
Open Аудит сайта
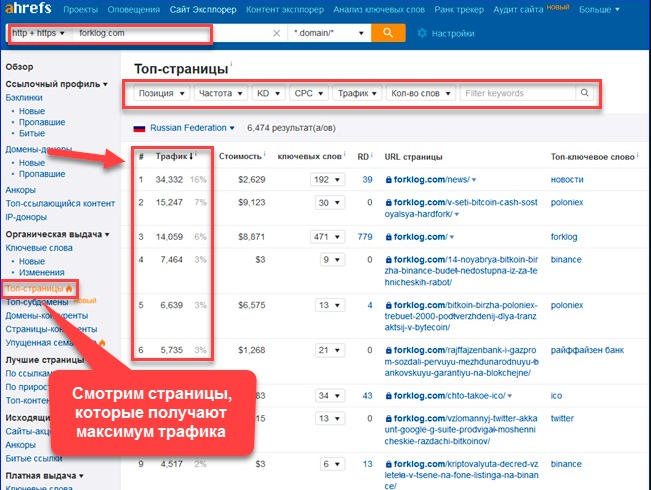(518, 10)
